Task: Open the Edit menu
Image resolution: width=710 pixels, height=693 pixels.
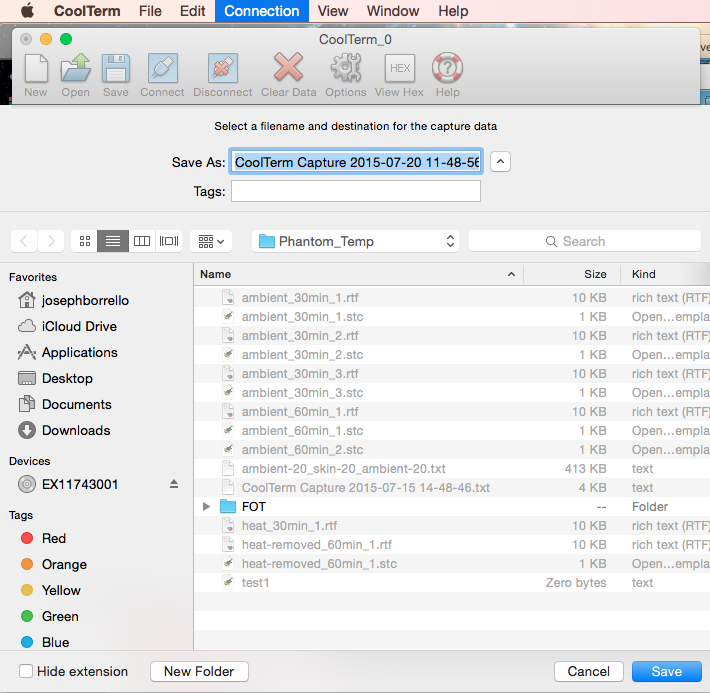Action: [192, 11]
